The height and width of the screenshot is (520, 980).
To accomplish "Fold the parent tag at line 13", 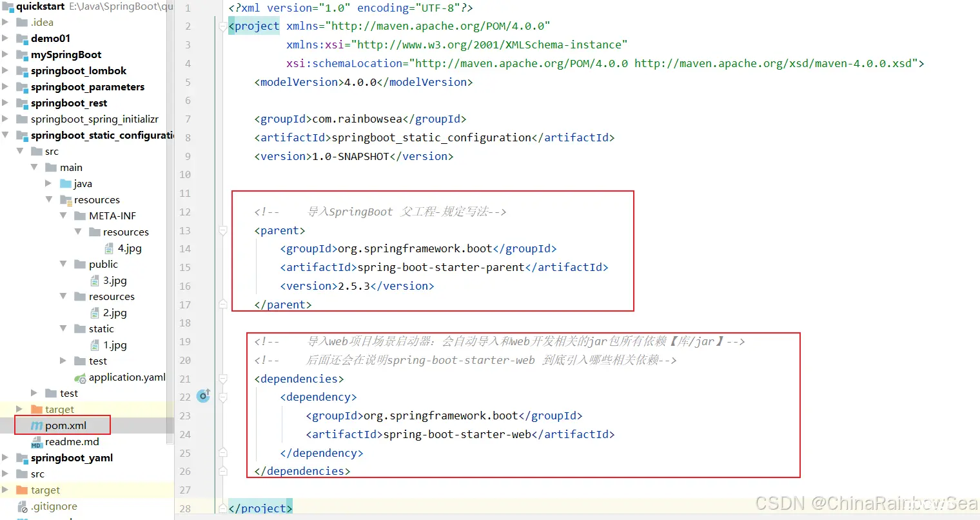I will 222,230.
